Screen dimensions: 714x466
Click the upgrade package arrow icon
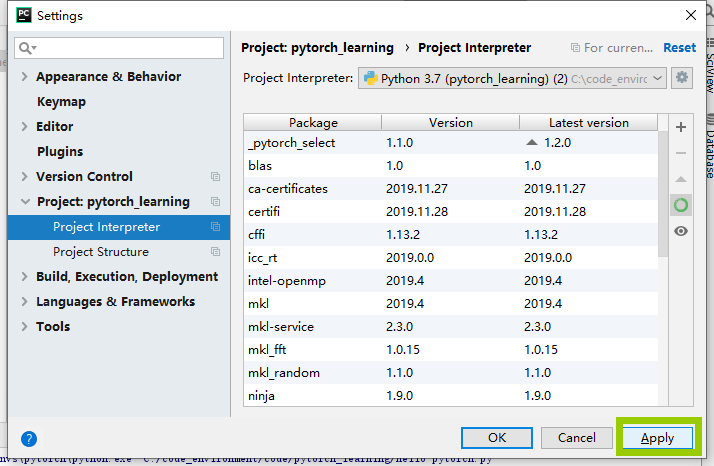tap(681, 179)
